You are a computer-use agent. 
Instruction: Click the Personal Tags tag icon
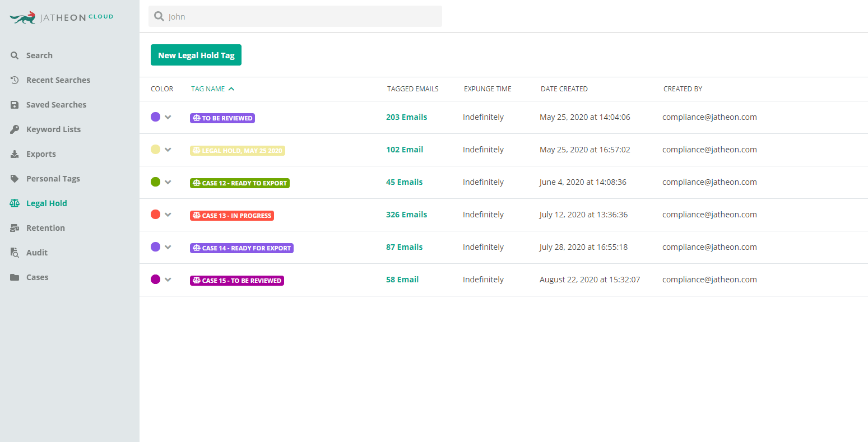[x=15, y=179]
